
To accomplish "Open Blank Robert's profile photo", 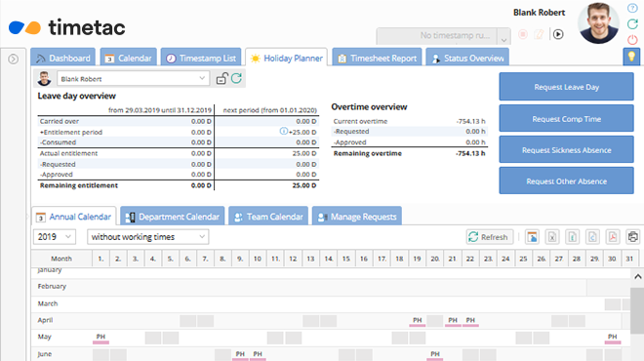I will 598,22.
